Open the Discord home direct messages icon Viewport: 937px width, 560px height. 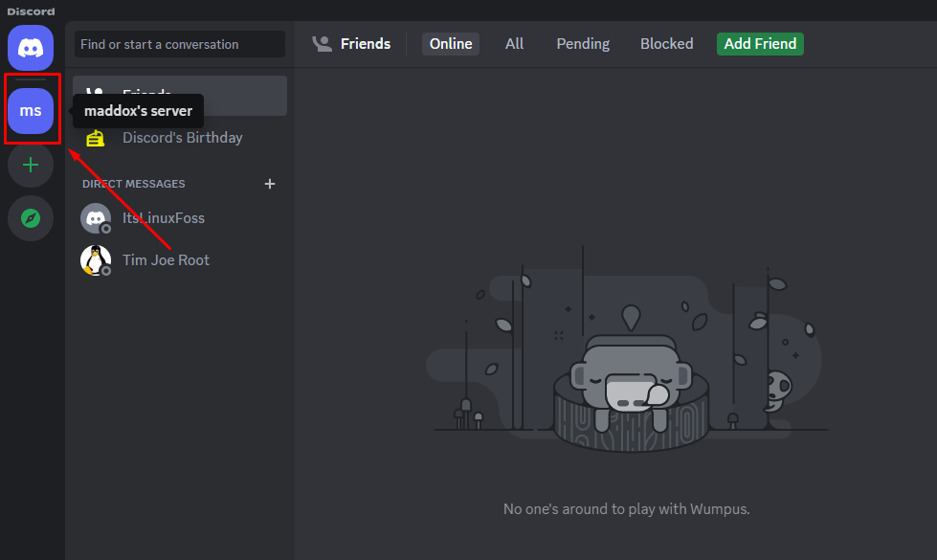(31, 48)
